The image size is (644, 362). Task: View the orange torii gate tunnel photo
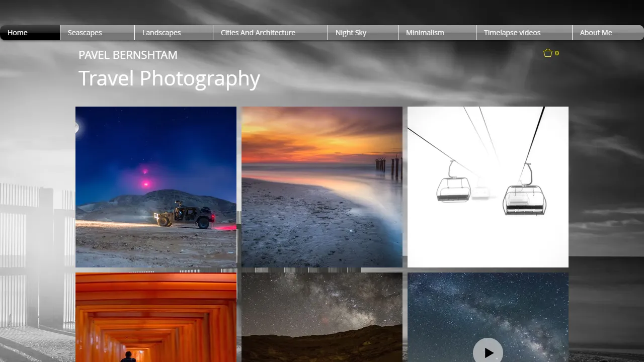coord(156,317)
